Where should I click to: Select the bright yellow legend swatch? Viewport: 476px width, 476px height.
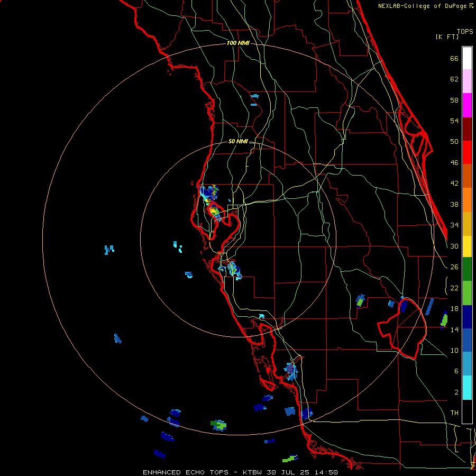coord(467,246)
